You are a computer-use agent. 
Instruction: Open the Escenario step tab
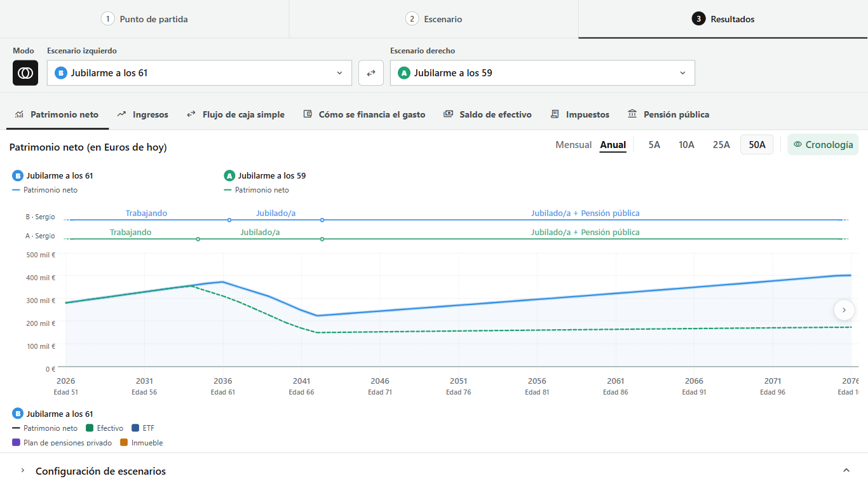(434, 19)
